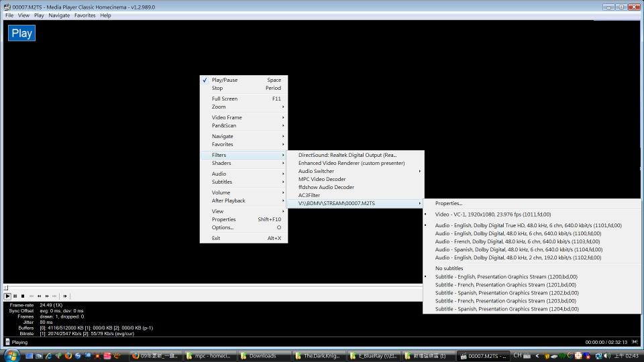644x362 pixels.
Task: Expand the Shaders submenu
Action: [x=244, y=163]
